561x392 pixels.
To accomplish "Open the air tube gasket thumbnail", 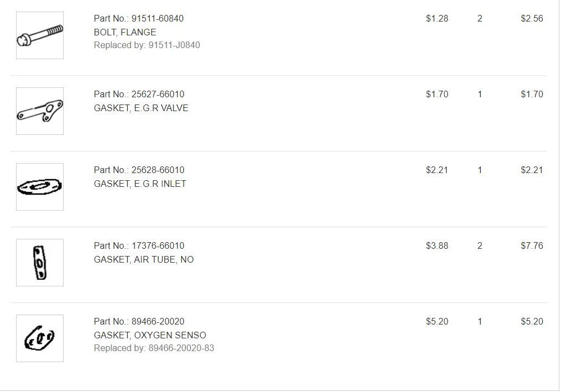I will (40, 263).
